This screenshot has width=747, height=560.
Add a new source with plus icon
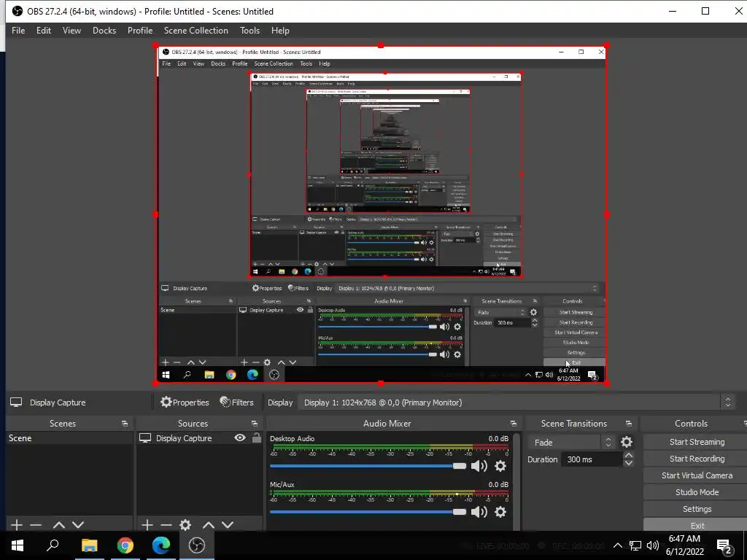pyautogui.click(x=147, y=525)
